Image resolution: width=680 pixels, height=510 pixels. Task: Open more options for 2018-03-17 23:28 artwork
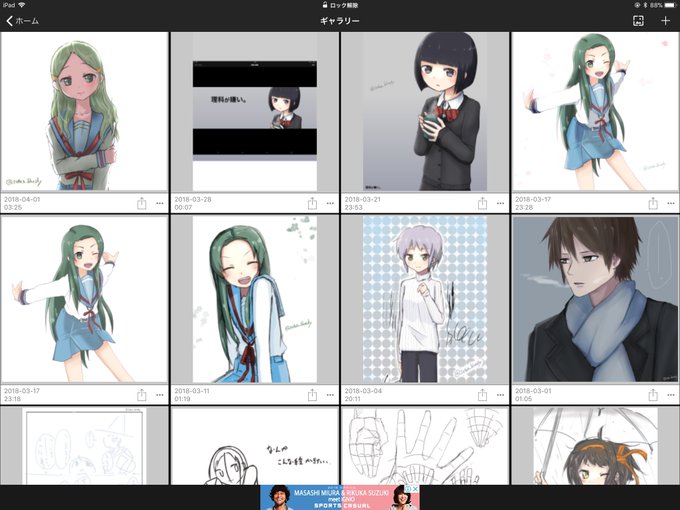pos(671,203)
